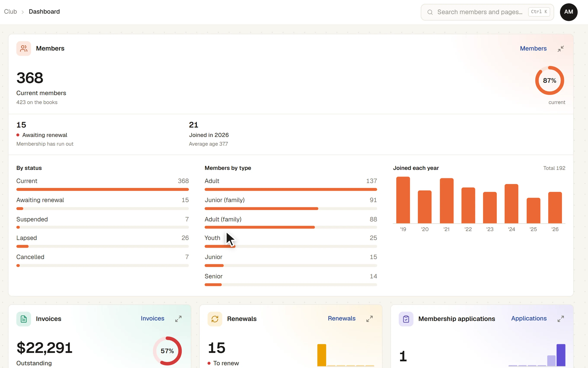This screenshot has width=588, height=368.
Task: Click the Adult (family) type row
Action: pos(291,223)
